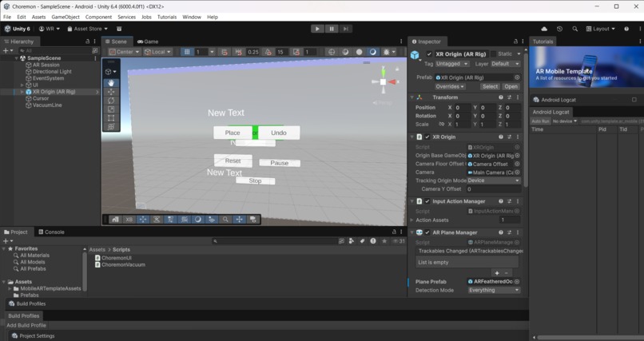Switch to the Game tab
The image size is (644, 341).
click(x=148, y=42)
